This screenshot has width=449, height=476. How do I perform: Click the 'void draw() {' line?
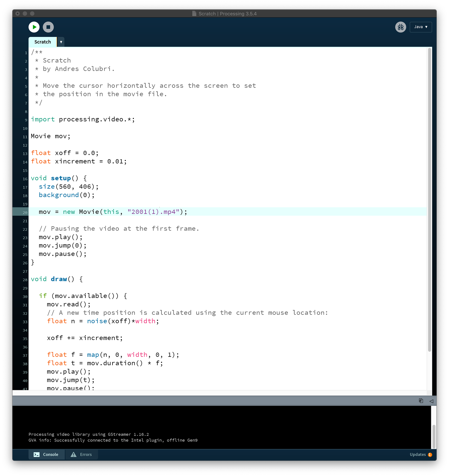(57, 279)
